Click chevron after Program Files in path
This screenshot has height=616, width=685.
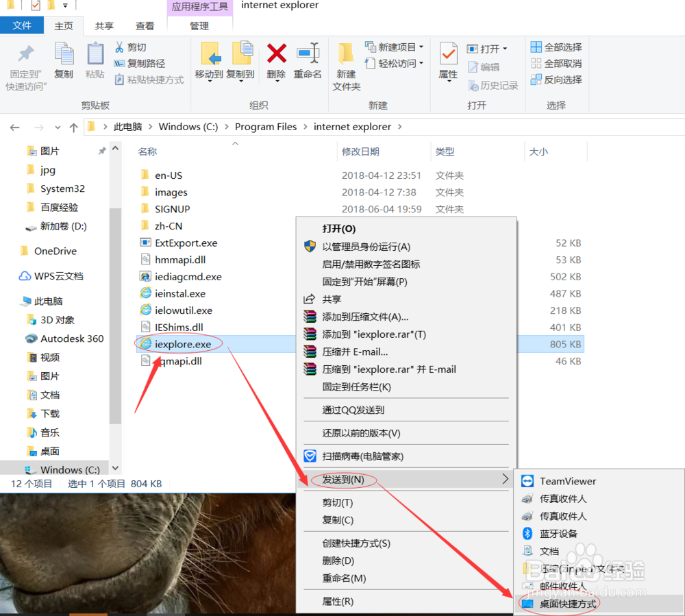pyautogui.click(x=305, y=127)
